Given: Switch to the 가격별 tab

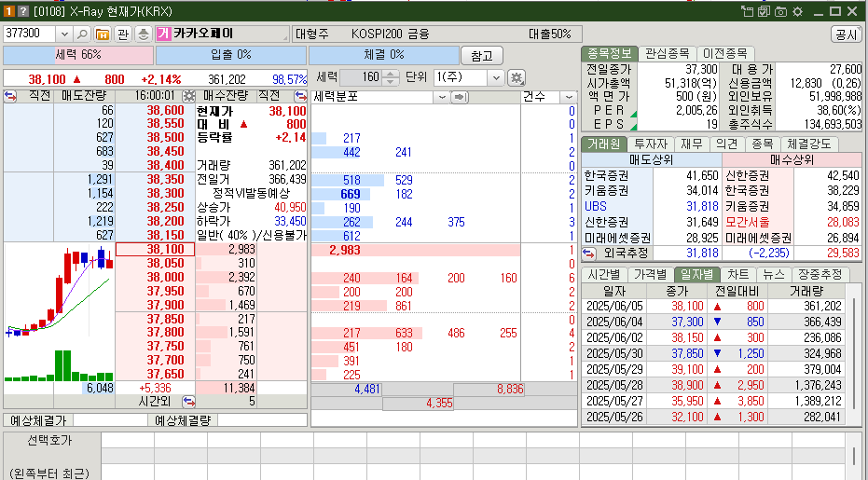Looking at the screenshot, I should click(651, 274).
